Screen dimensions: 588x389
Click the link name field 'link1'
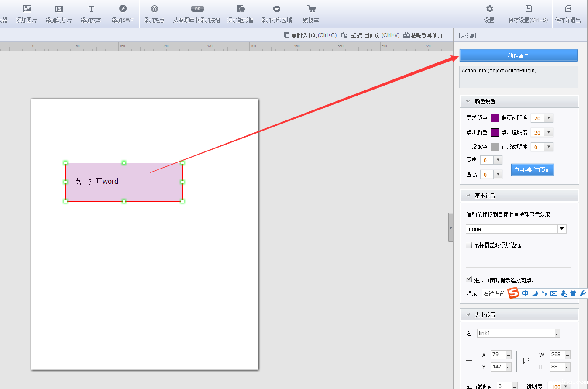coord(515,334)
